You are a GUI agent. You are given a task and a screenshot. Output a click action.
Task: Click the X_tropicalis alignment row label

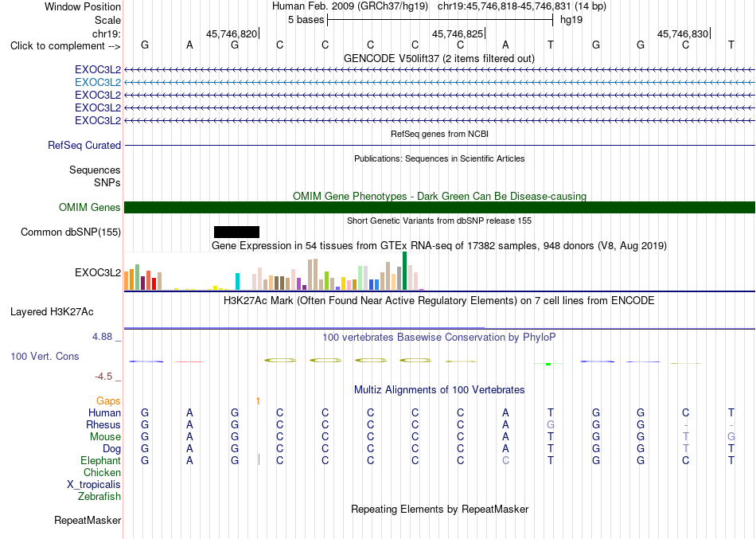pos(94,485)
